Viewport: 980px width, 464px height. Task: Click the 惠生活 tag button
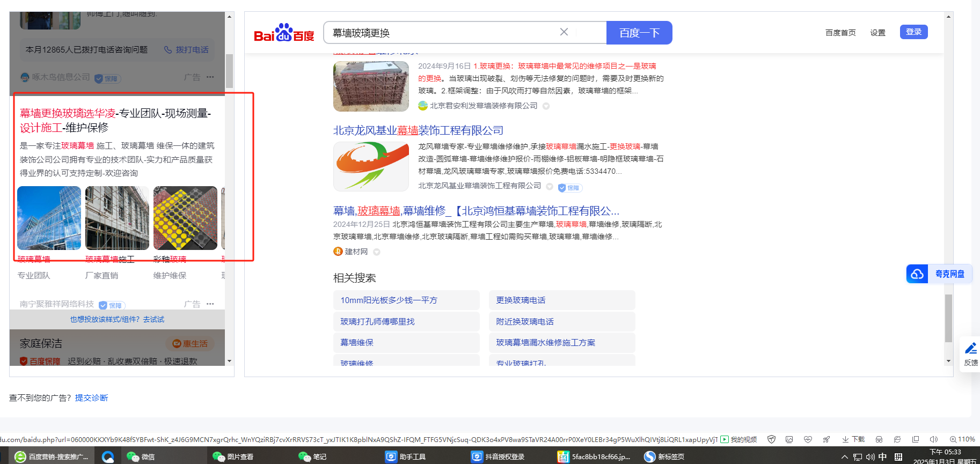click(190, 344)
